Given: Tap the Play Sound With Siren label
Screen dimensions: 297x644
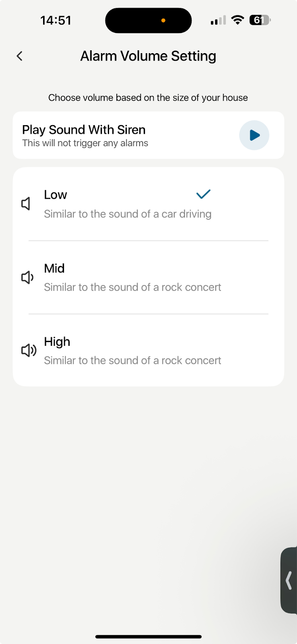Looking at the screenshot, I should pos(84,130).
